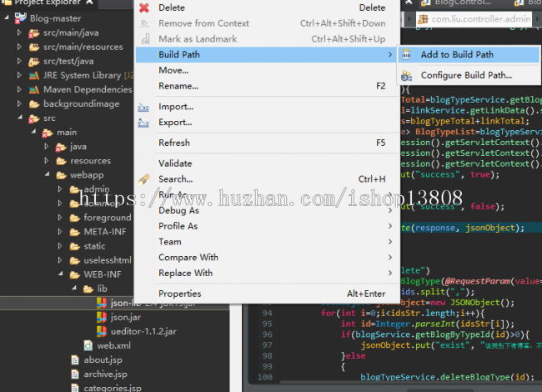This screenshot has height=392, width=542.
Task: Click the Search flashlight icon
Action: pos(143,179)
